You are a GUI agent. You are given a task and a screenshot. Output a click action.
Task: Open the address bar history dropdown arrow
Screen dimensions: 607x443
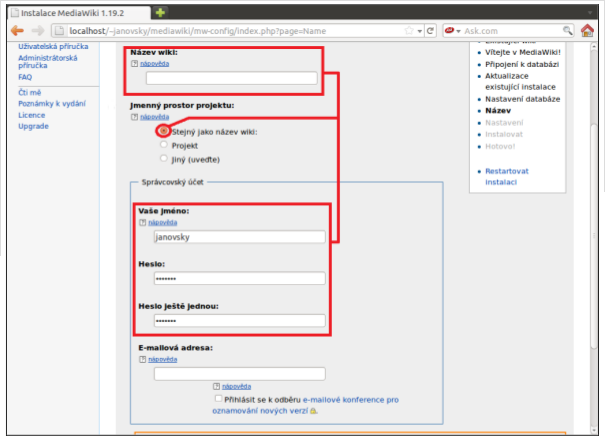click(420, 31)
